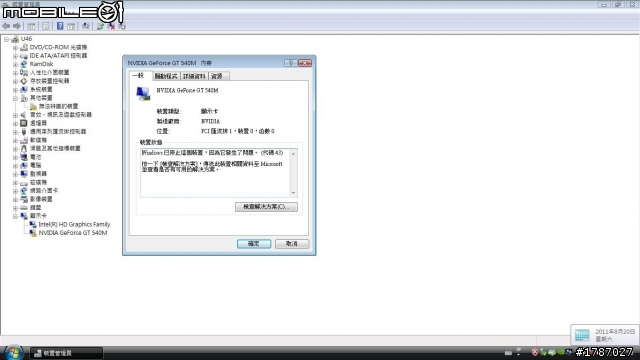Screen dimensions: 640x360
Task: Select the 人性化介面裝置 (HID) label
Action: (49, 73)
